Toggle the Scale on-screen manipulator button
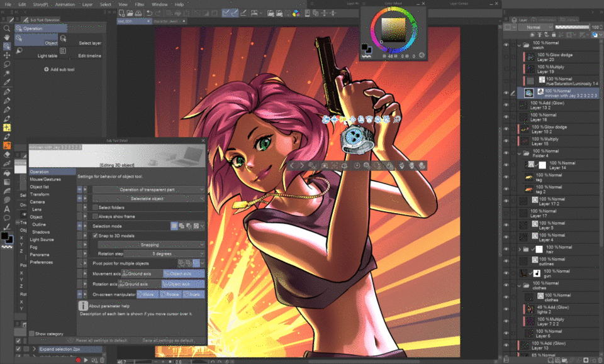604x364 pixels. tap(193, 294)
